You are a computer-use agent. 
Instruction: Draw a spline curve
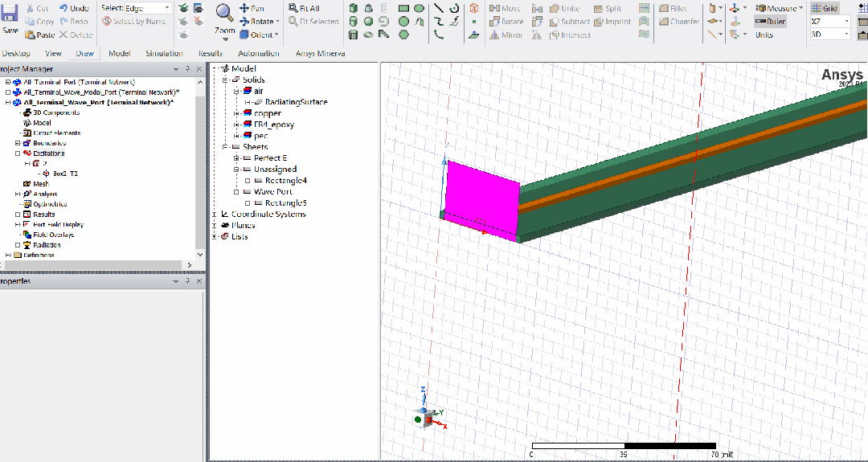coord(439,22)
